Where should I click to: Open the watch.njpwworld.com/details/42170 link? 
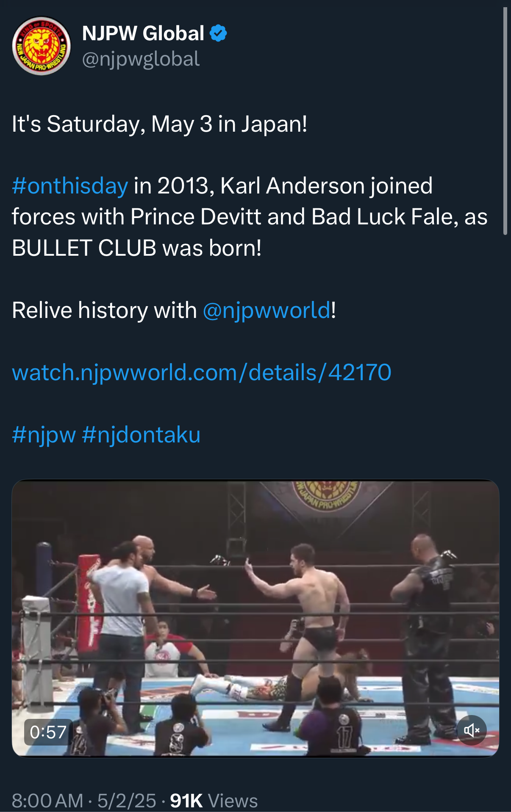pos(202,373)
